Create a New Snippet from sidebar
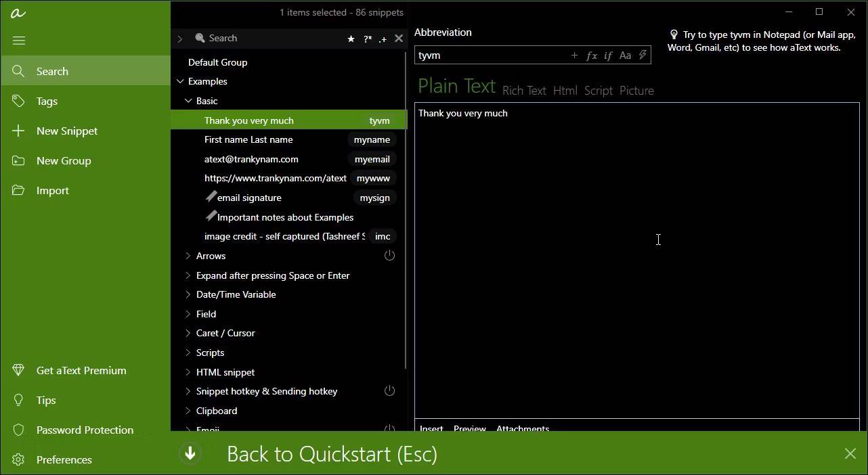868x475 pixels. click(85, 131)
